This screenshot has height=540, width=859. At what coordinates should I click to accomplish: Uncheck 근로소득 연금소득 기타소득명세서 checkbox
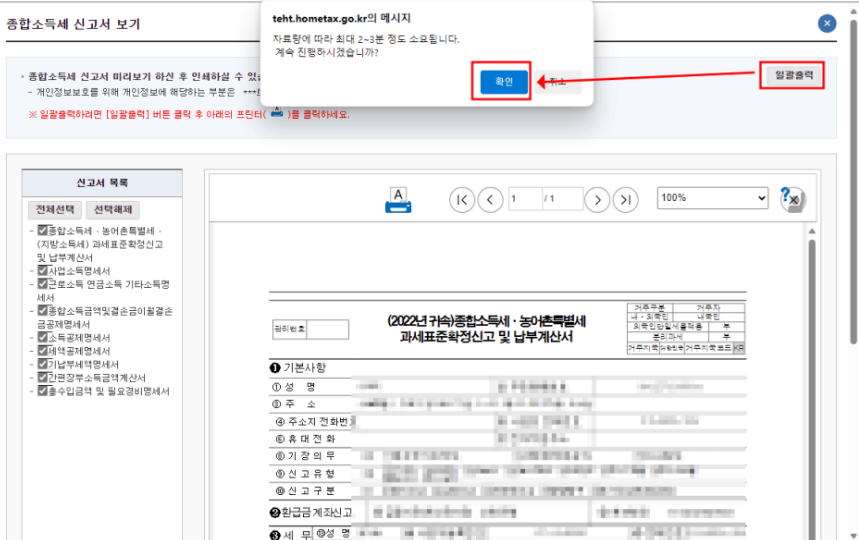tap(43, 284)
